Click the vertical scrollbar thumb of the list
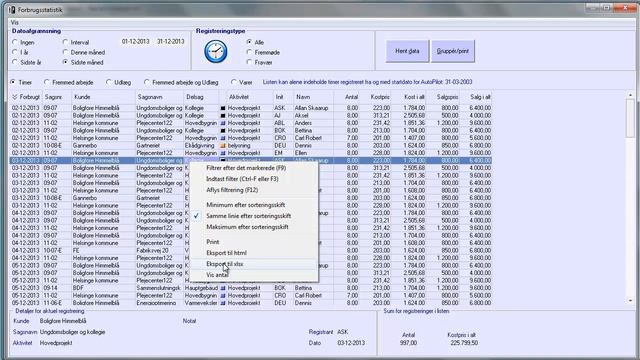 tap(630, 118)
